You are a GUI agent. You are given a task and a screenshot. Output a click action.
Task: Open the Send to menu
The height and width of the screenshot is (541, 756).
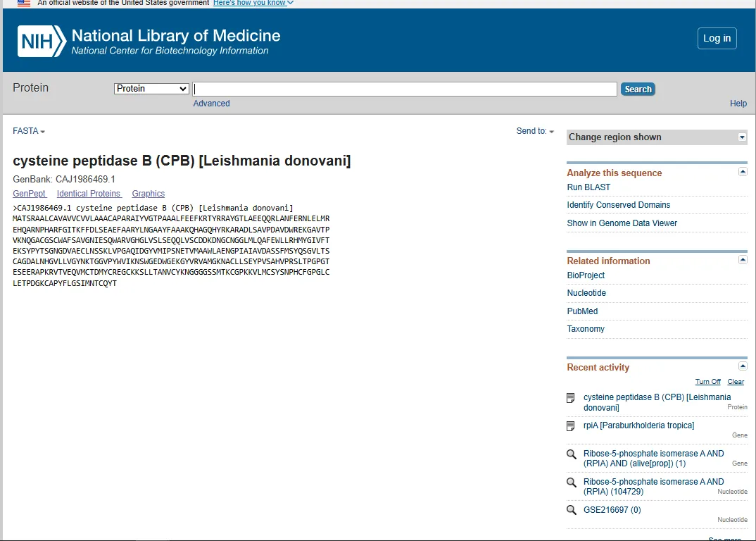click(x=535, y=131)
